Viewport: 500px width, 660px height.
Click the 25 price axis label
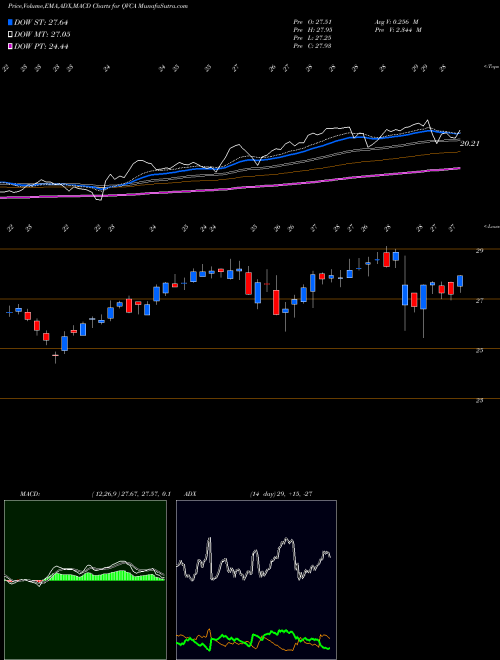coord(479,351)
